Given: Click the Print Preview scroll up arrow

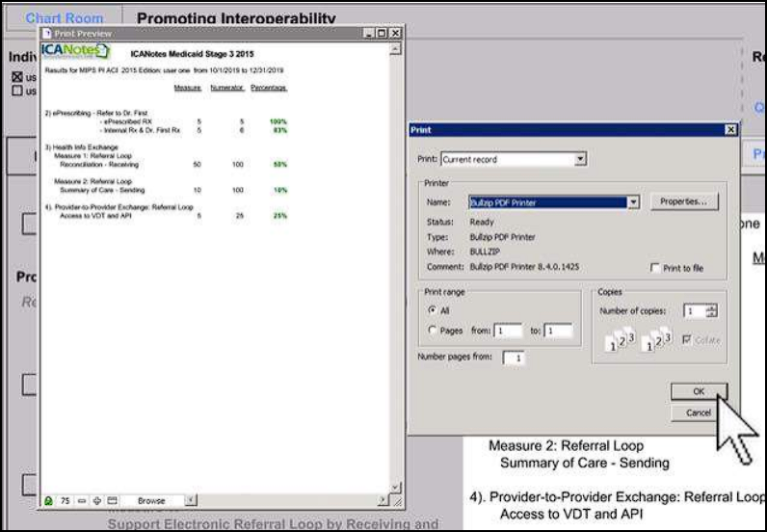Looking at the screenshot, I should [x=395, y=48].
